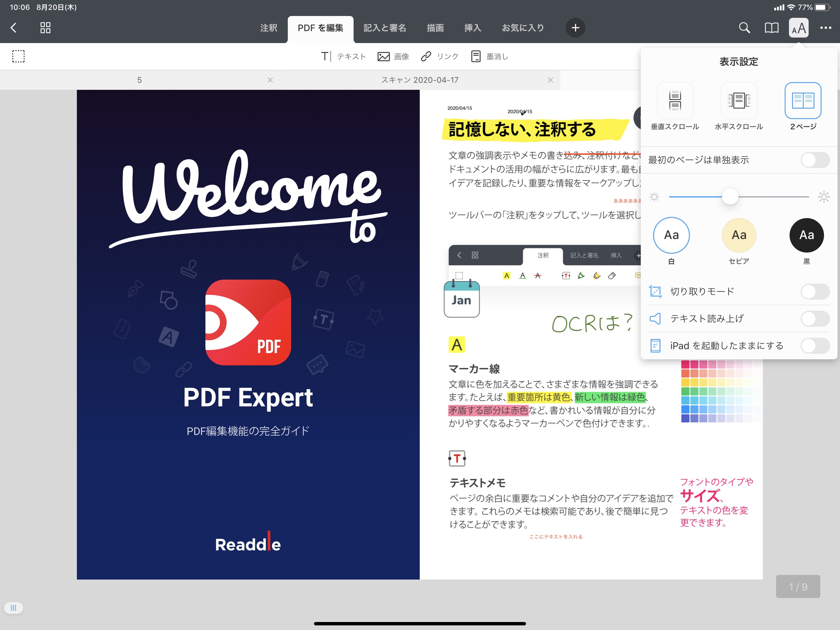
Task: Click the red T text memo icon
Action: [x=457, y=458]
